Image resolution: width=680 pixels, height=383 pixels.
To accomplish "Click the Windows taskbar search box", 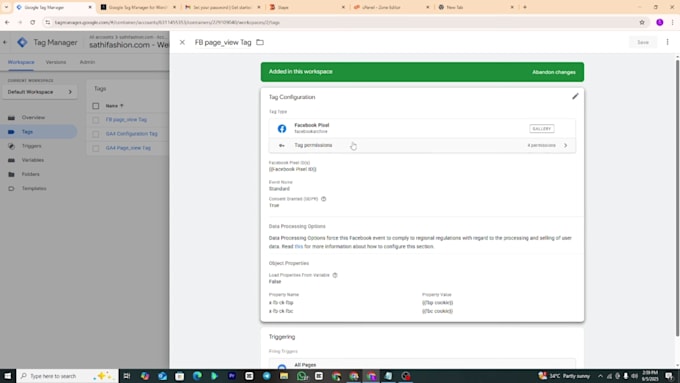I will pos(68,376).
